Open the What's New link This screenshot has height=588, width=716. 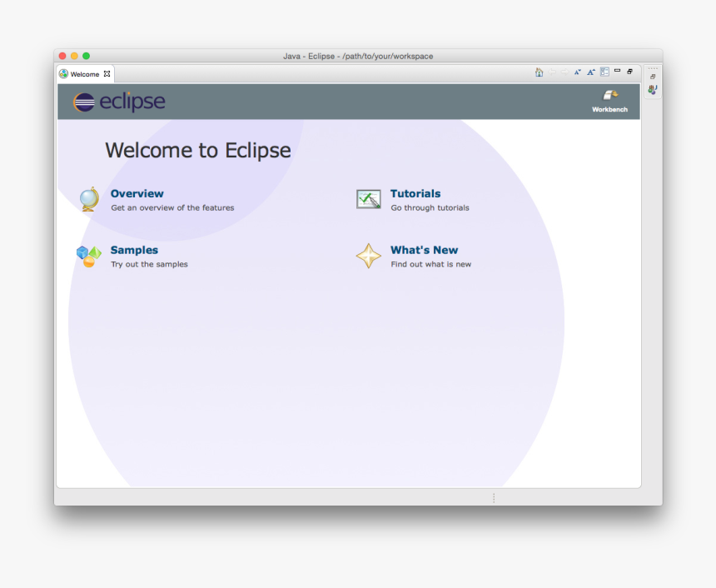coord(424,250)
